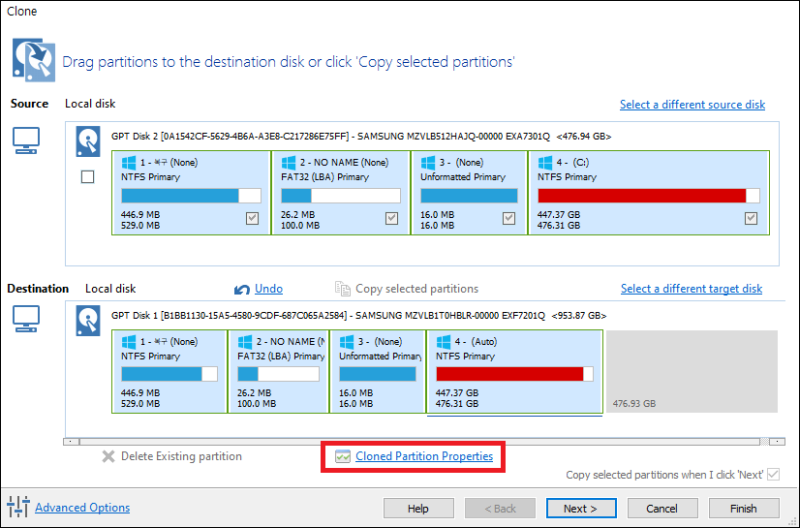Click the destination GPT Disk 1 title text
This screenshot has width=800, height=528.
point(359,315)
